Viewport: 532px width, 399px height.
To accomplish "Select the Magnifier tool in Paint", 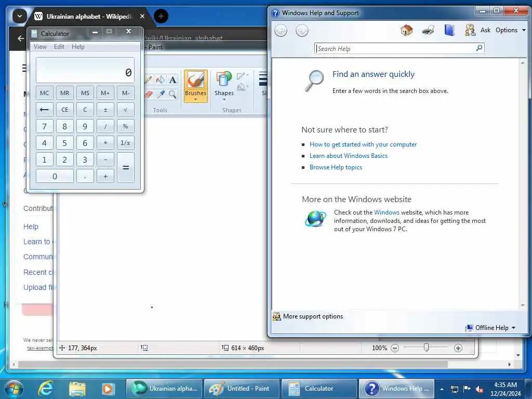I will [172, 95].
